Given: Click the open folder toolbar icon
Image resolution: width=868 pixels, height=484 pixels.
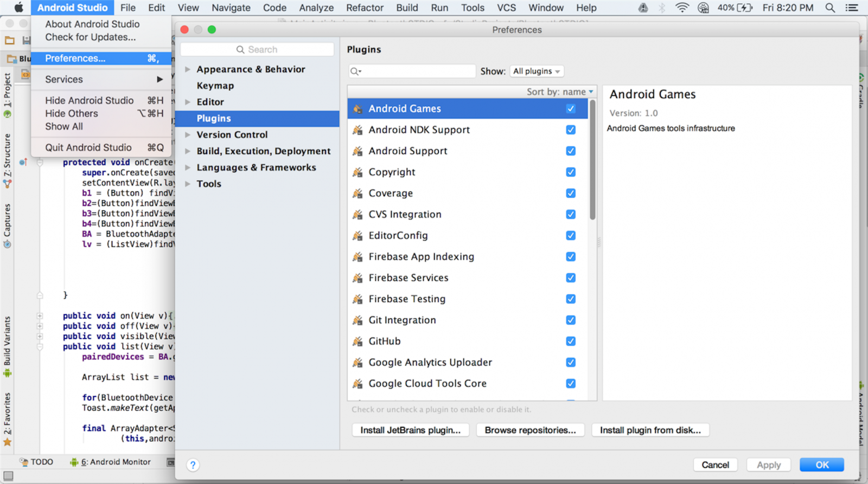Looking at the screenshot, I should click(10, 40).
